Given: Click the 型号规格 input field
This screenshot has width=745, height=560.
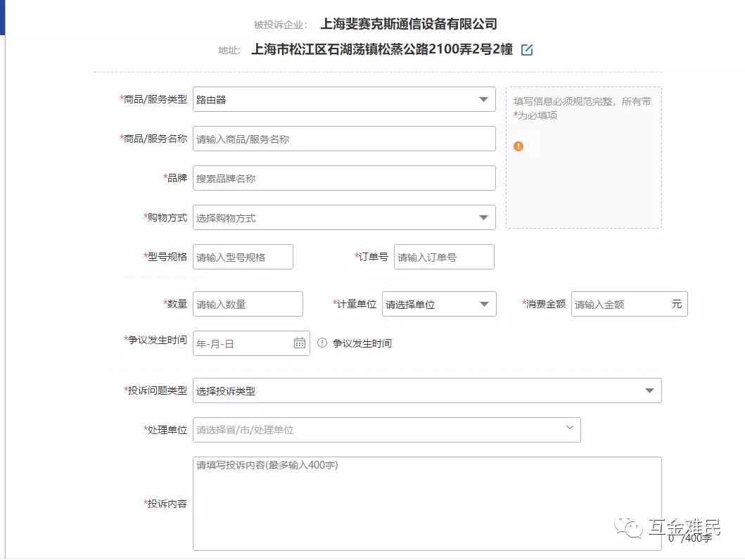Looking at the screenshot, I should tap(243, 257).
